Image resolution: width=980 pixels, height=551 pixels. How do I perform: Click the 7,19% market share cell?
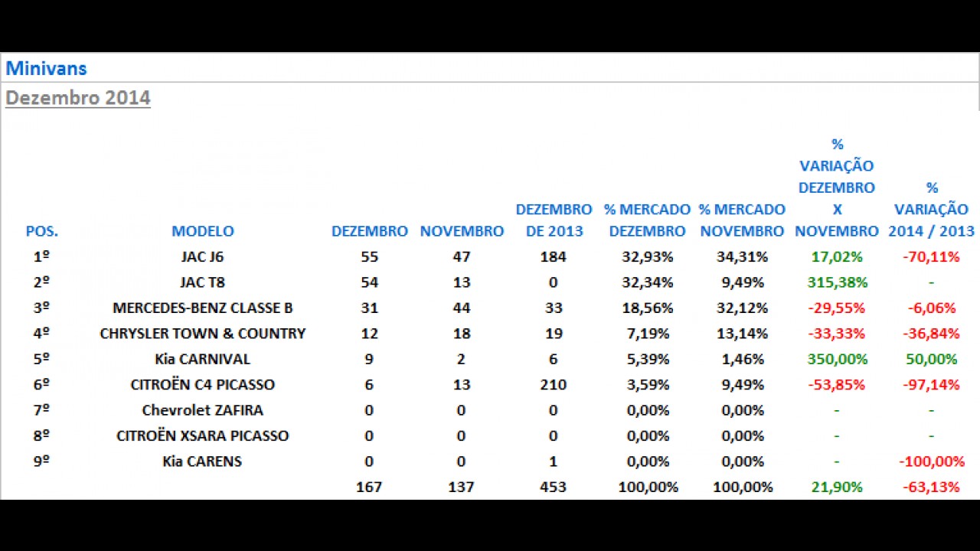coord(648,334)
